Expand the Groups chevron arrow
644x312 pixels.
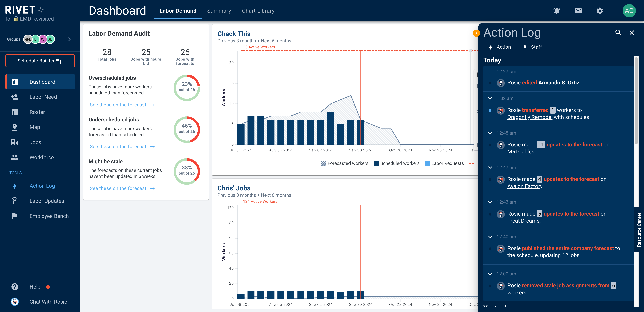(69, 39)
